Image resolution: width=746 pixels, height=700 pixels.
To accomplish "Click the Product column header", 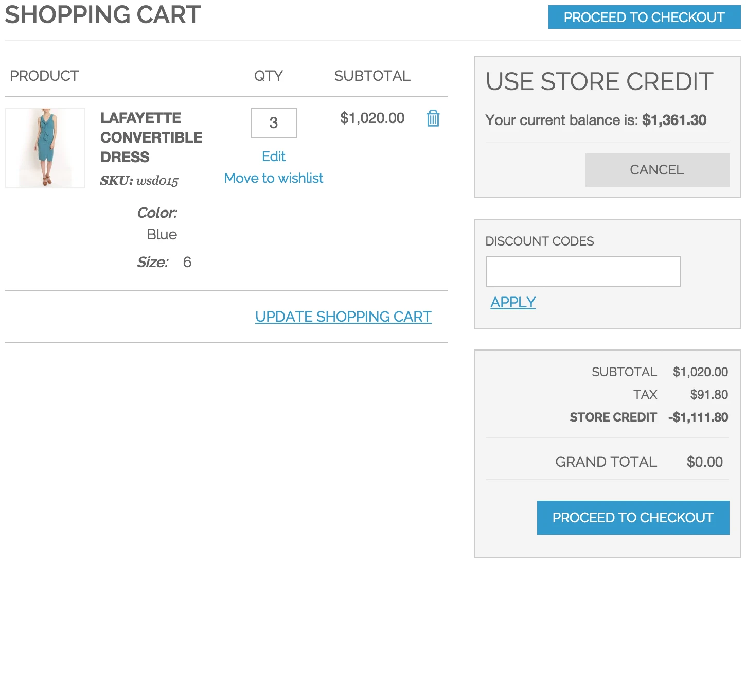I will tap(44, 76).
